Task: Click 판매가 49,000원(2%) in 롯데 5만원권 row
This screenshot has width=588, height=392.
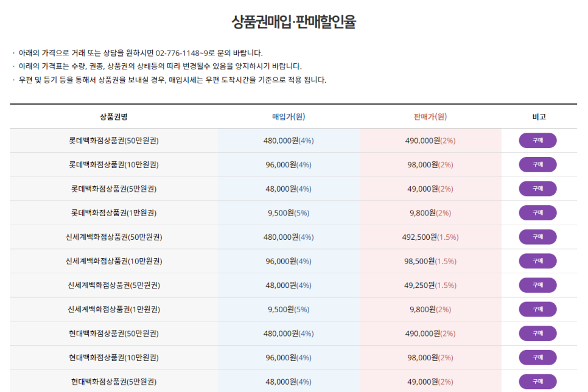Action: [x=430, y=189]
